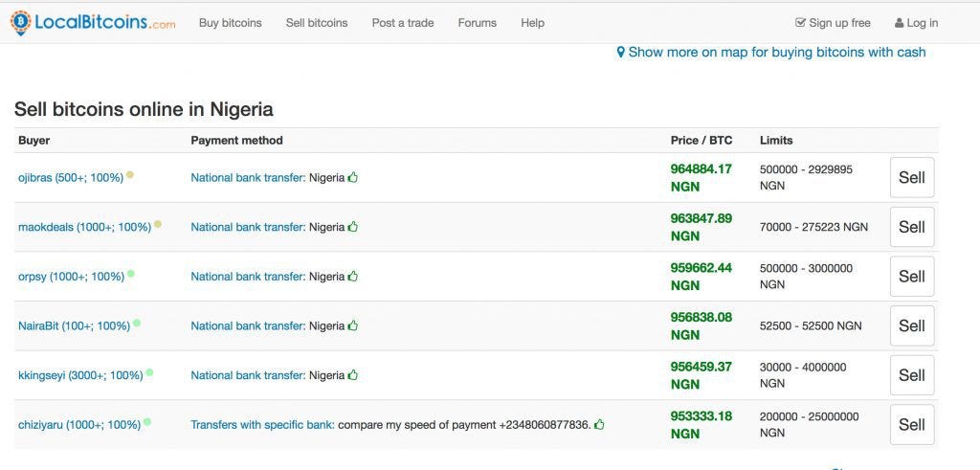The width and height of the screenshot is (980, 470).
Task: Click Sell button in chiziyaru row
Action: (912, 424)
